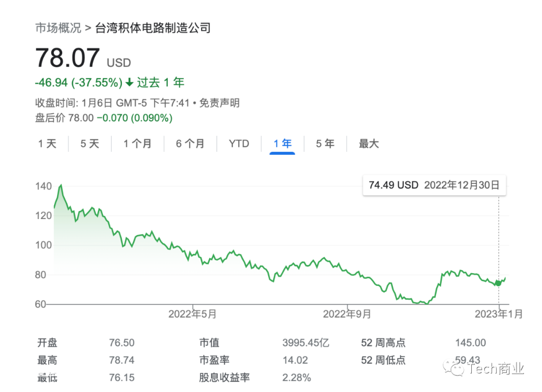Show the 最大 range chart
The width and height of the screenshot is (542, 392).
369,144
